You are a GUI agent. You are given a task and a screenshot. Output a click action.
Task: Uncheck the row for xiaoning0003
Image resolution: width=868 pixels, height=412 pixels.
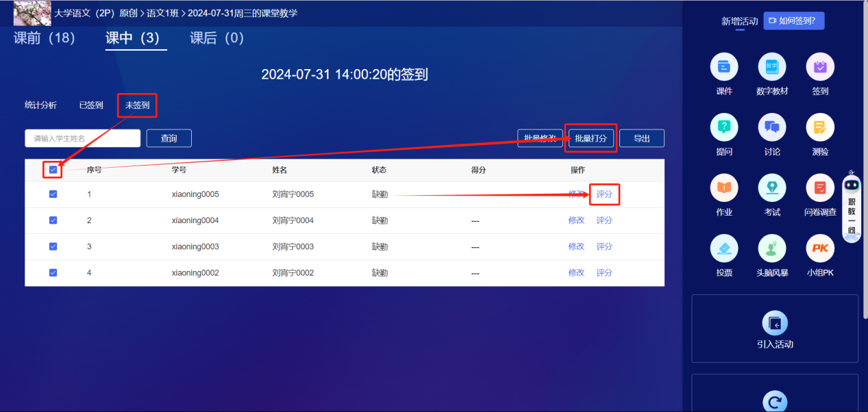click(x=53, y=246)
